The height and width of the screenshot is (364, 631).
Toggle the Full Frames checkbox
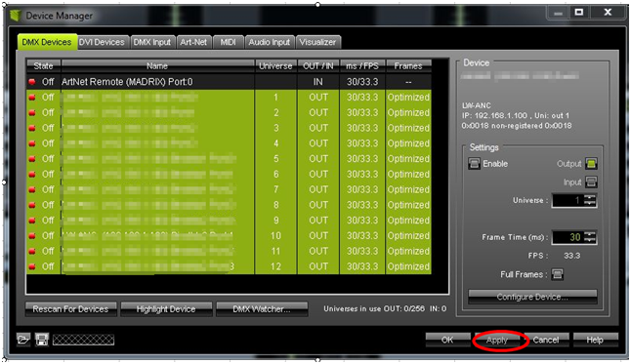point(558,274)
